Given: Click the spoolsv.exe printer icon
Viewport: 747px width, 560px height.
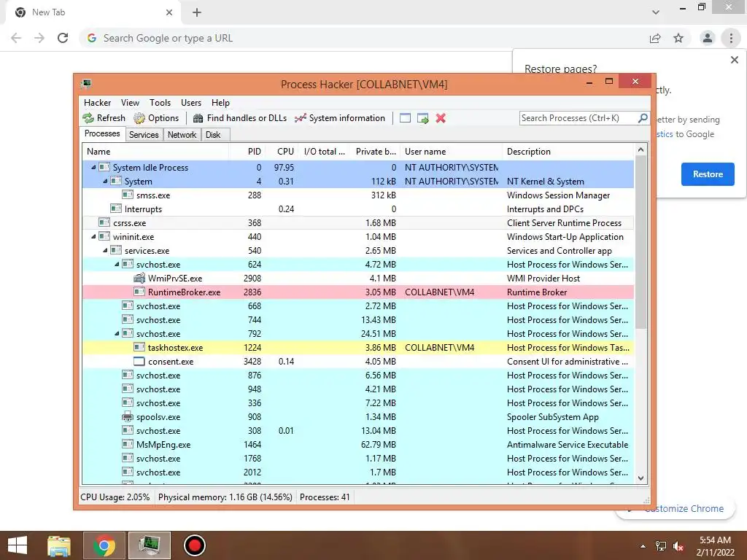Looking at the screenshot, I should [x=127, y=416].
